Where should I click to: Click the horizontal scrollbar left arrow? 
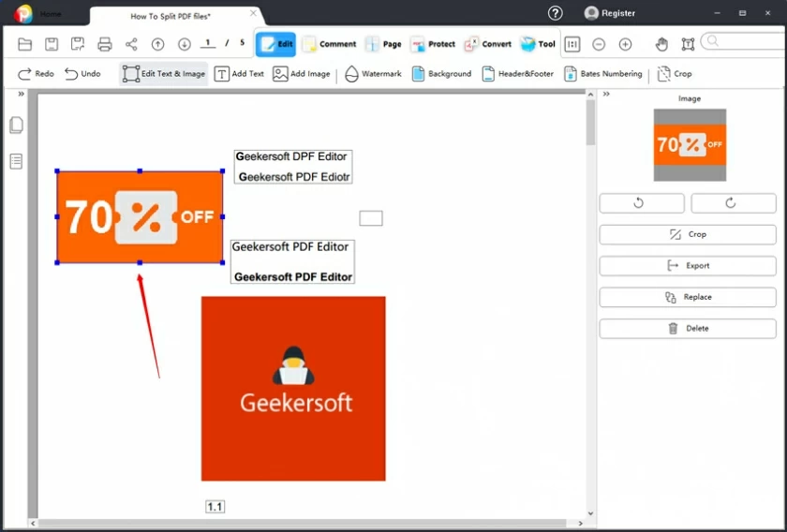pyautogui.click(x=33, y=523)
